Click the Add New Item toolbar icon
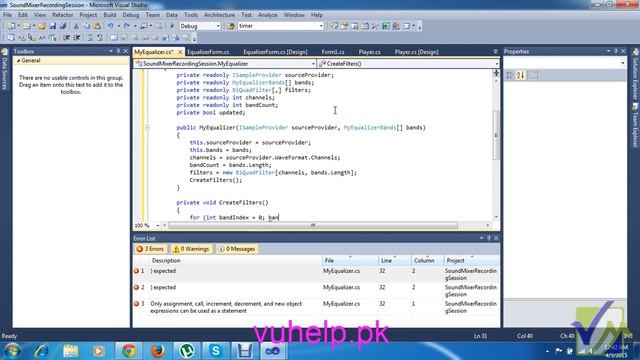This screenshot has width=640, height=360. click(x=27, y=26)
